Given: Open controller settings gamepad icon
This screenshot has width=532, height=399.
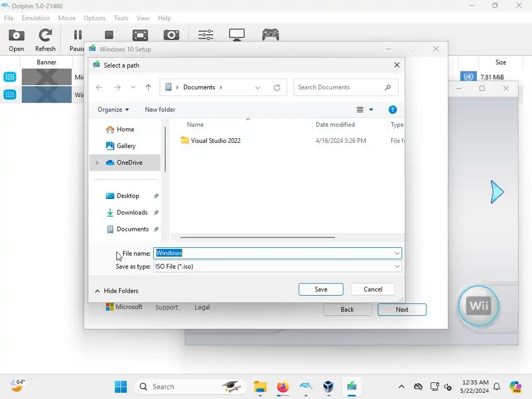Looking at the screenshot, I should (270, 35).
